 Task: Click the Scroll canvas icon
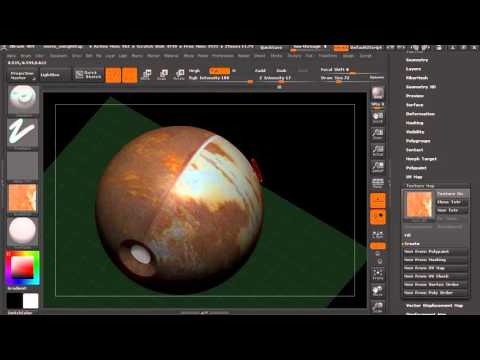pyautogui.click(x=378, y=117)
